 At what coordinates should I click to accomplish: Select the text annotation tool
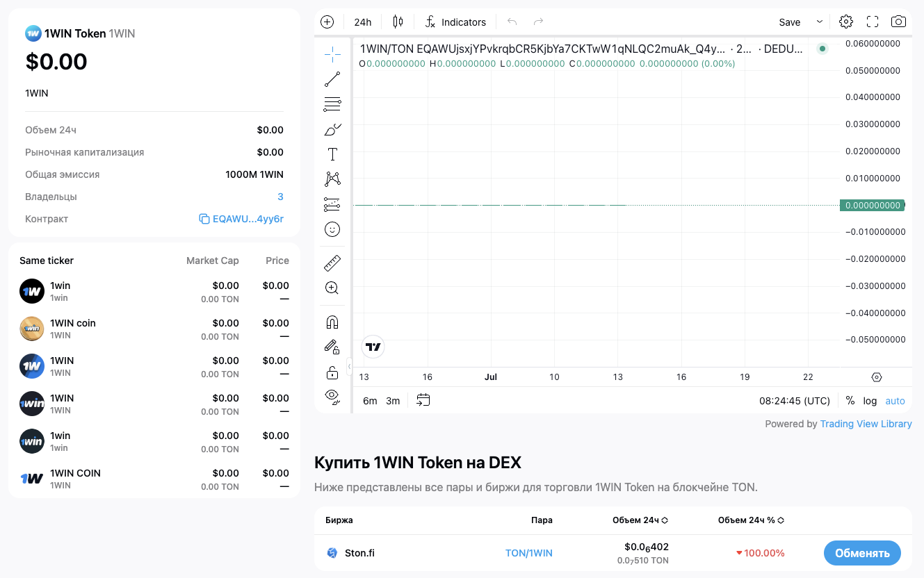(x=332, y=154)
